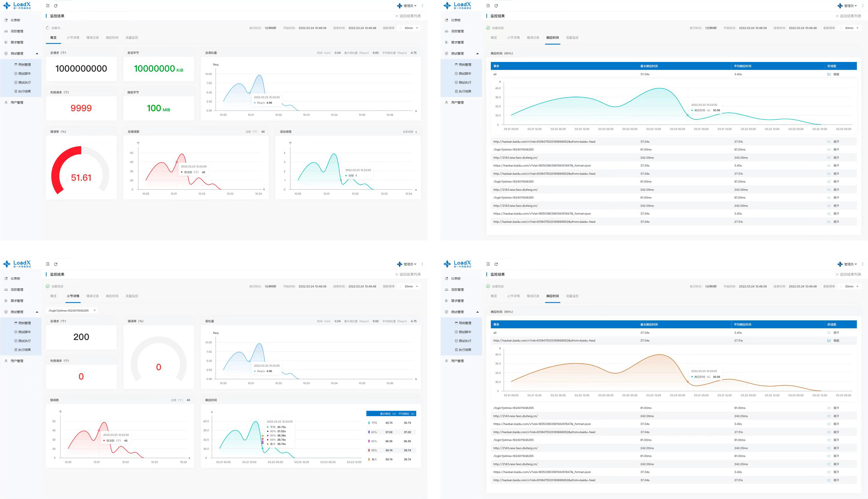The height and width of the screenshot is (499, 868).
Task: Click 返回结果列表 in the orange-chart panel
Action: click(848, 274)
